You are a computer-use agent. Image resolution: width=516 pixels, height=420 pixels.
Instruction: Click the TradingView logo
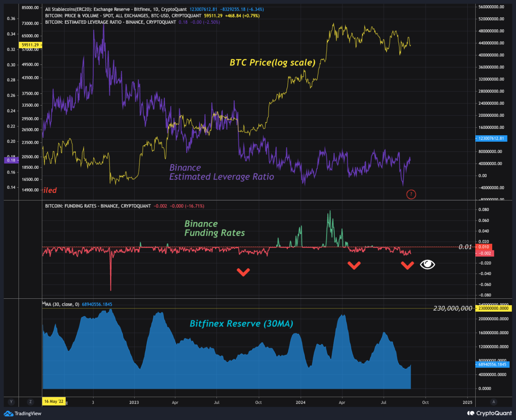(23, 414)
